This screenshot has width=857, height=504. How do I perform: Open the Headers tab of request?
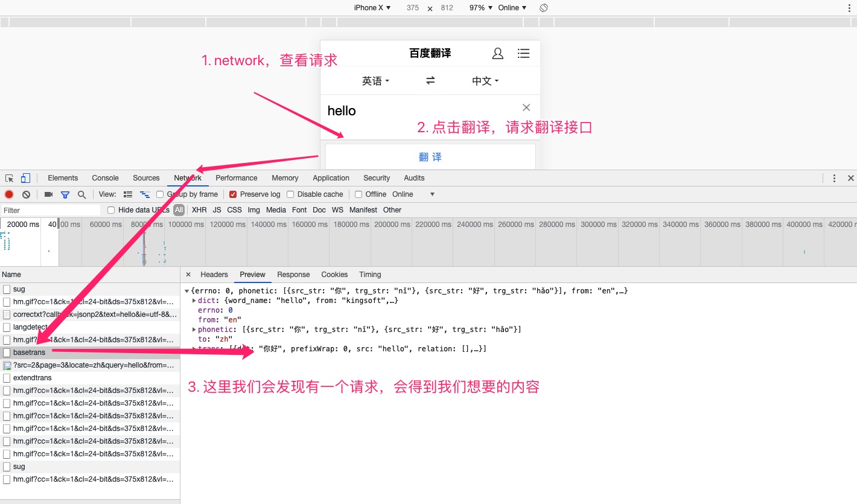click(x=214, y=275)
